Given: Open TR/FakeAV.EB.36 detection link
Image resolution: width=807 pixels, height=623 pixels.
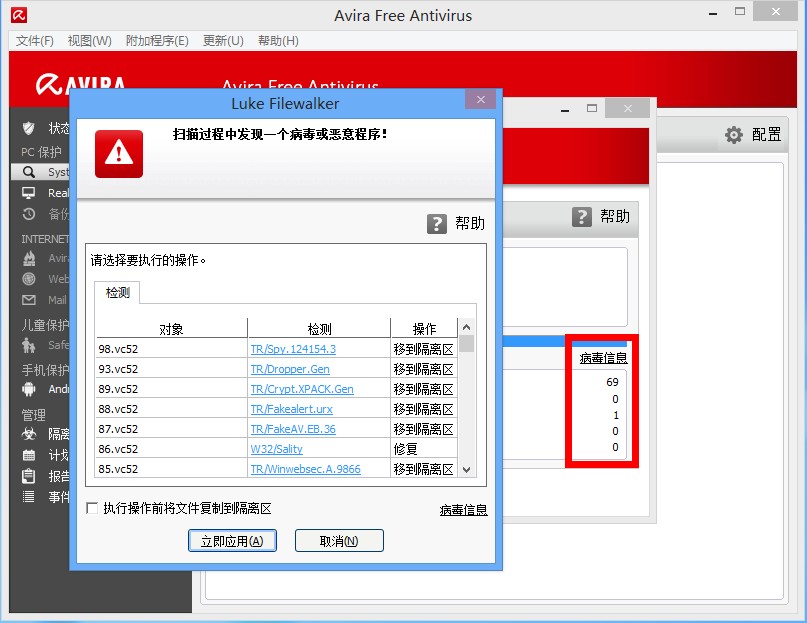Looking at the screenshot, I should click(x=293, y=429).
